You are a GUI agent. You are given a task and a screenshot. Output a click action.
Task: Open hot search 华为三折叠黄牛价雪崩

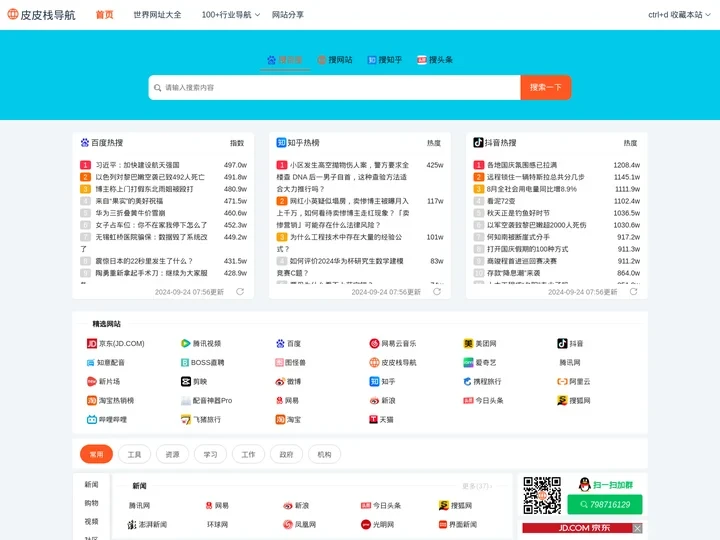[130, 213]
